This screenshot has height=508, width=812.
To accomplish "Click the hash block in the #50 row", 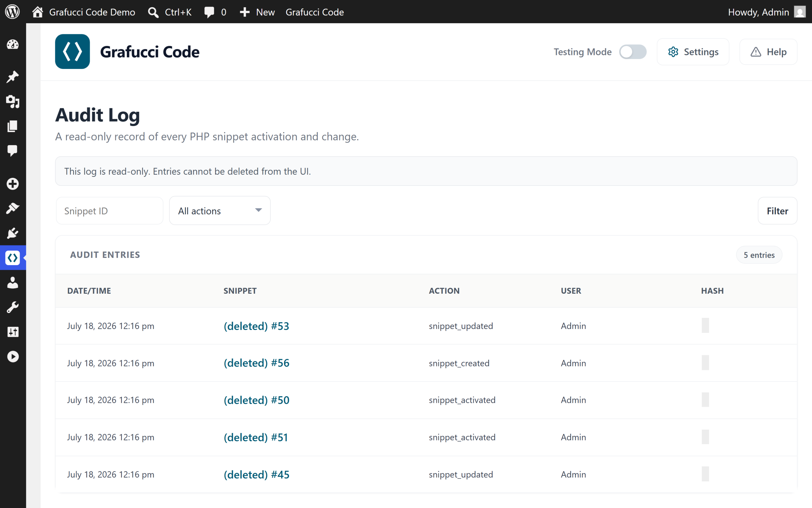I will point(705,399).
